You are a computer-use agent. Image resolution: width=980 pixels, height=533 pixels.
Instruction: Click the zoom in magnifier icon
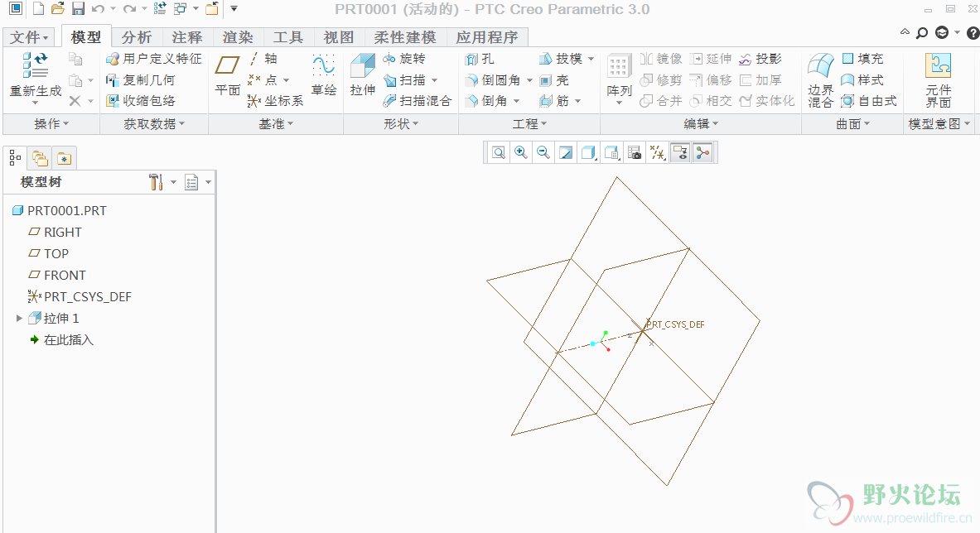521,152
